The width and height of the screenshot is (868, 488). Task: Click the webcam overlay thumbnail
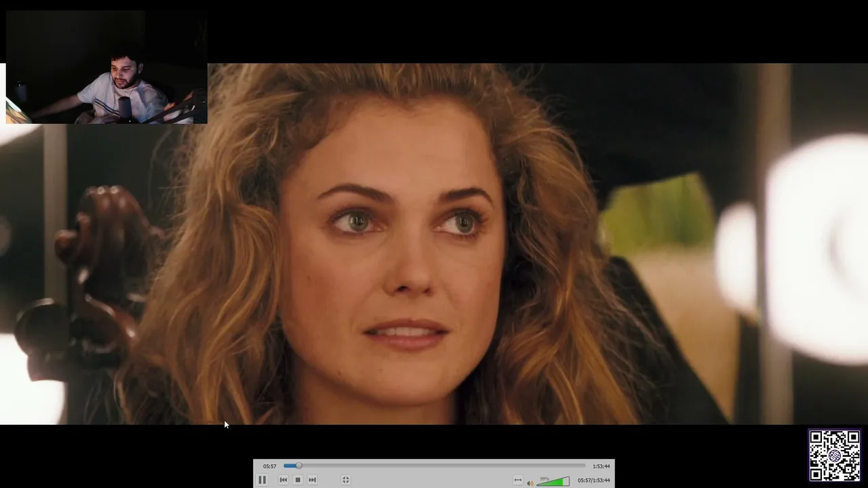[x=106, y=66]
